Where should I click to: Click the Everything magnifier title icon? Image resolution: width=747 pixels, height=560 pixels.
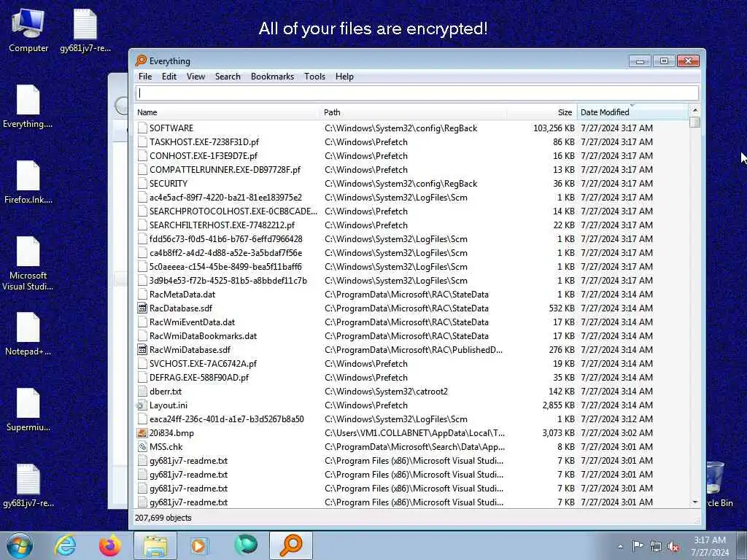click(141, 61)
